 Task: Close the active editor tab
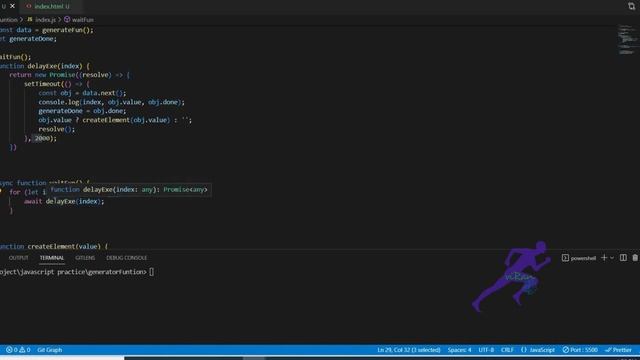click(x=12, y=6)
